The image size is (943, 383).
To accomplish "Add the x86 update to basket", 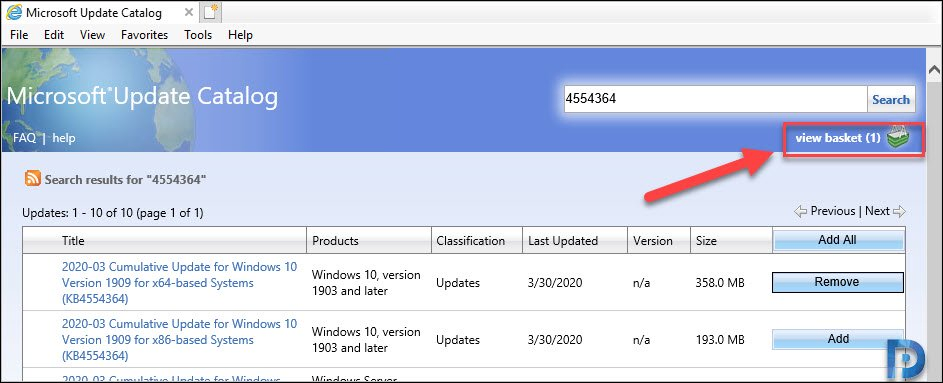I will click(x=838, y=339).
